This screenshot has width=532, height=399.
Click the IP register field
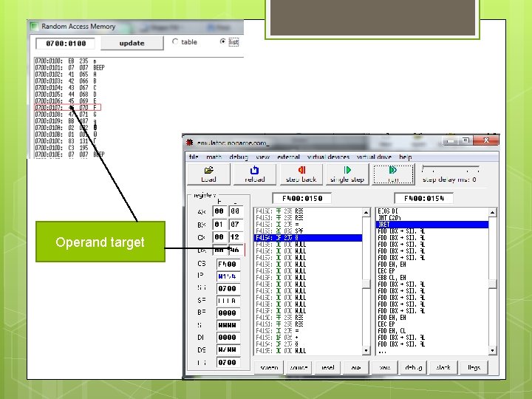[x=228, y=276]
